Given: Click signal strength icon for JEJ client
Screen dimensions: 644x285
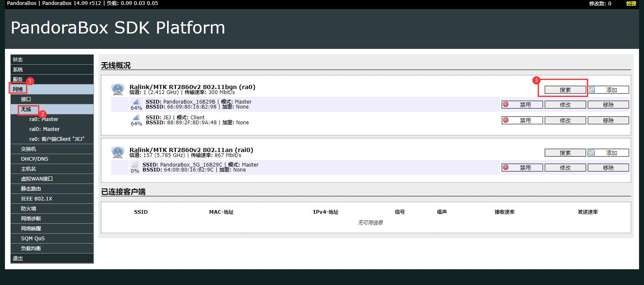Looking at the screenshot, I should [136, 118].
